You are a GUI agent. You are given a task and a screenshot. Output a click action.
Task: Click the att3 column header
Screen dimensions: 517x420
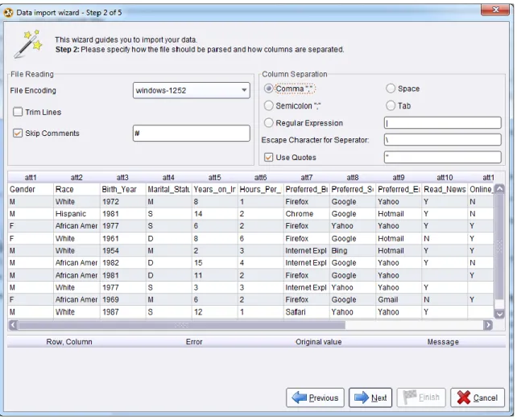[x=122, y=178]
